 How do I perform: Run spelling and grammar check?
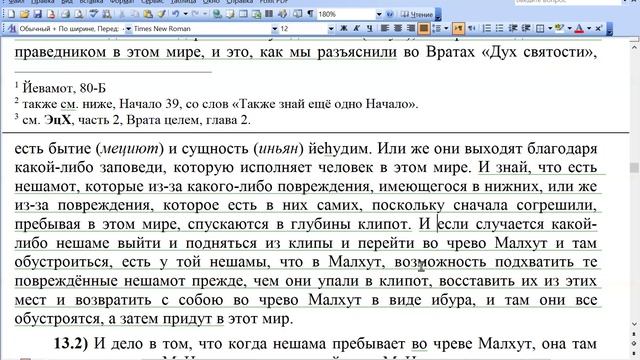[x=94, y=14]
